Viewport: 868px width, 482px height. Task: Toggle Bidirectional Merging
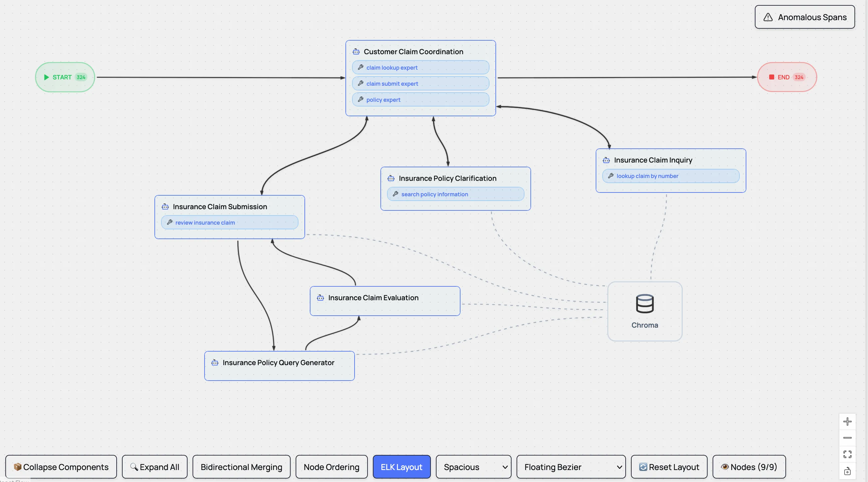pyautogui.click(x=241, y=467)
